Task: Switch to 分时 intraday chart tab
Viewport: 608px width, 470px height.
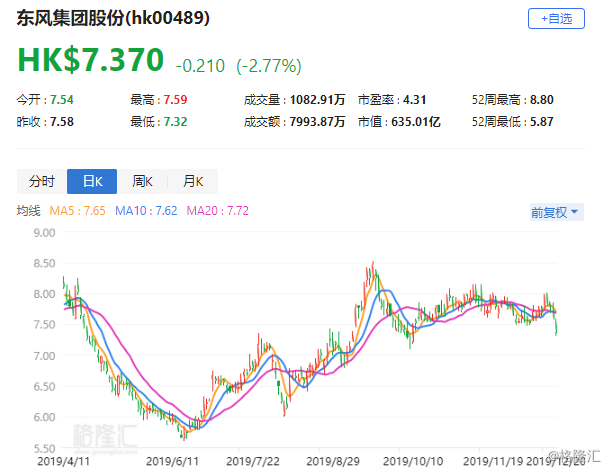Action: (x=42, y=181)
